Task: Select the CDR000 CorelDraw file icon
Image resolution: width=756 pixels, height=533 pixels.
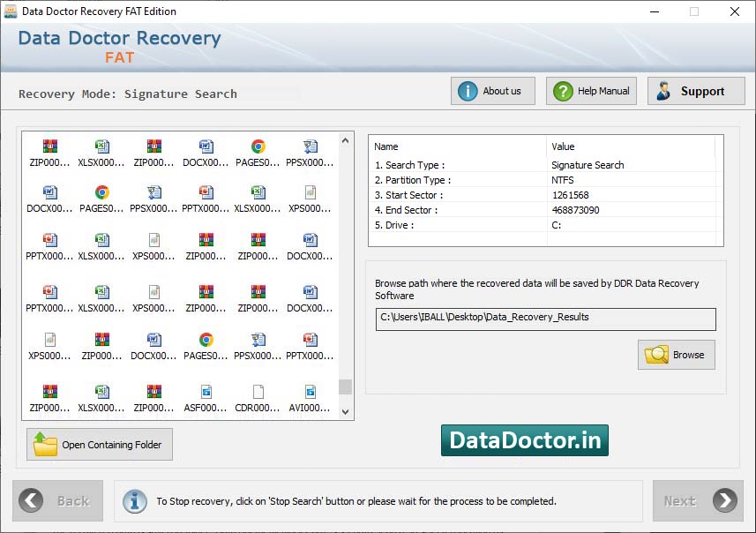Action: (x=258, y=393)
